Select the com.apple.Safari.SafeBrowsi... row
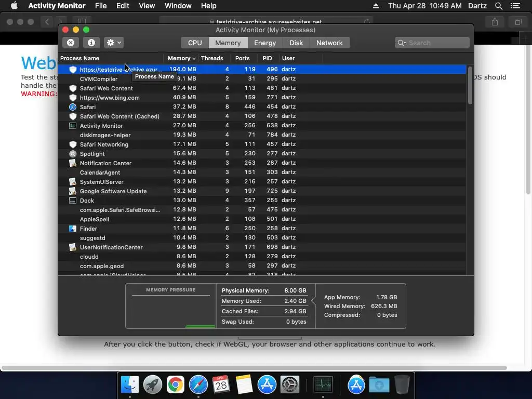 tap(262, 210)
